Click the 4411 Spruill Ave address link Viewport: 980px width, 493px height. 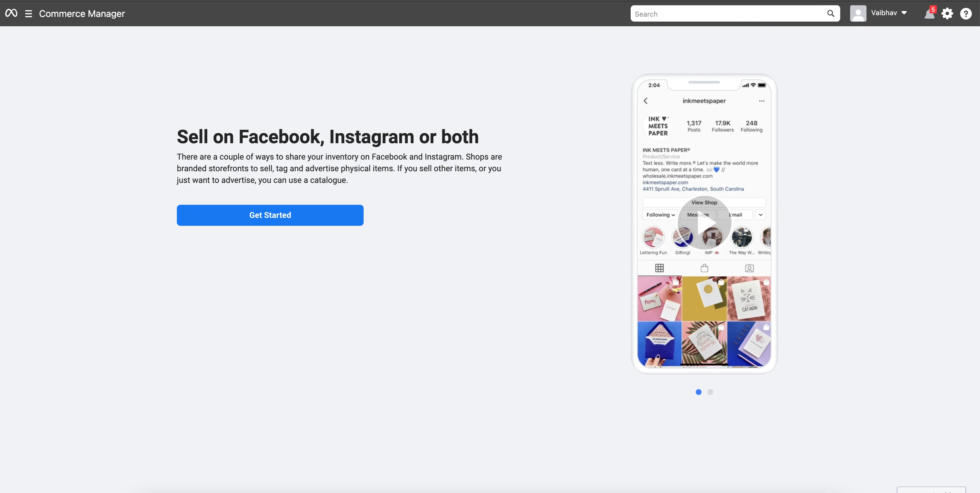(693, 189)
